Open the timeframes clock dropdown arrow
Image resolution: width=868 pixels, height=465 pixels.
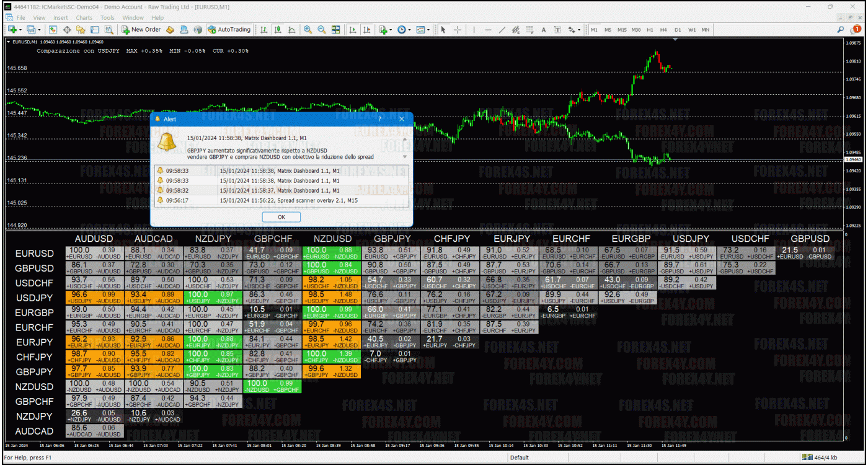[410, 30]
